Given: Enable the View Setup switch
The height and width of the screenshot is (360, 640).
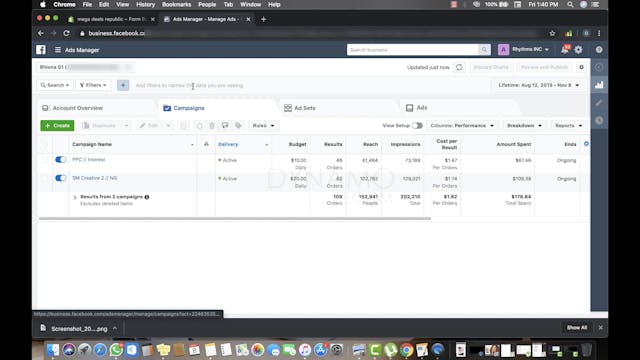Looking at the screenshot, I should click(417, 126).
